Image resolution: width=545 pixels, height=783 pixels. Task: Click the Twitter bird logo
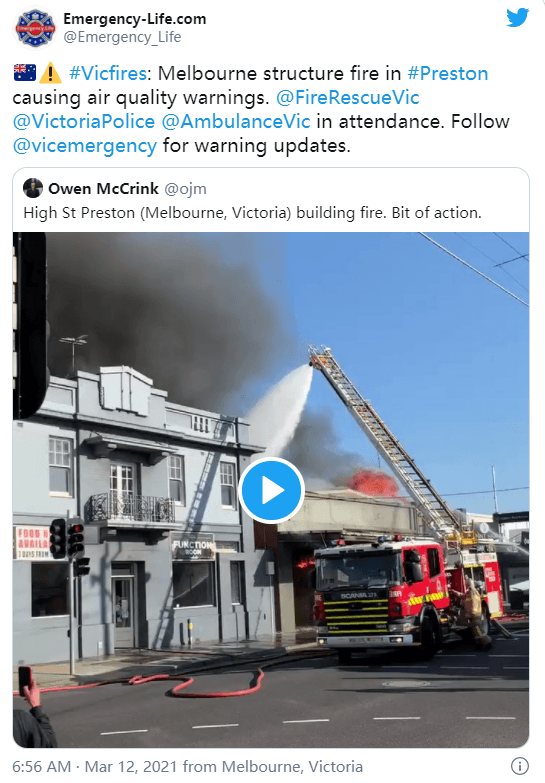click(517, 17)
